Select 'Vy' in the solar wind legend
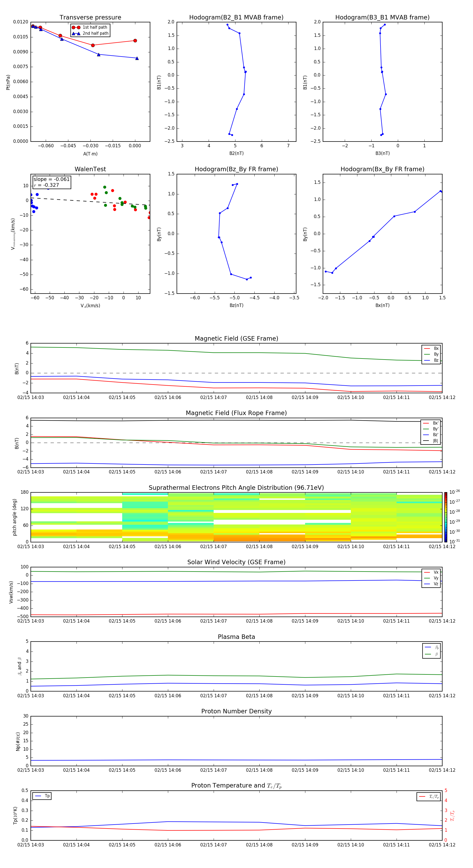 pyautogui.click(x=431, y=578)
